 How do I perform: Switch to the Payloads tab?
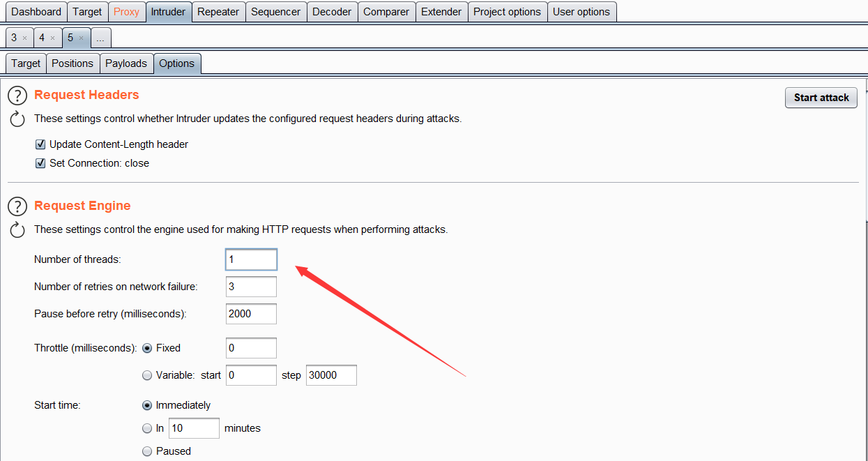[126, 63]
